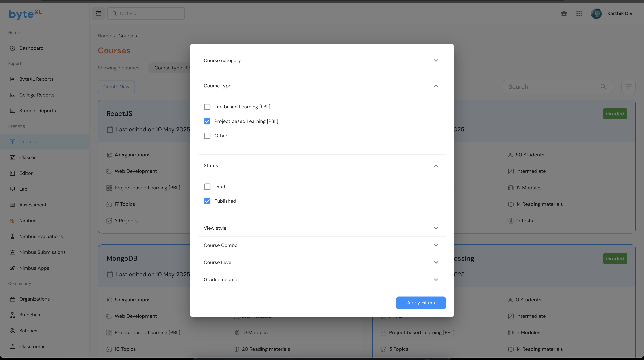Open Nimbus Apps rocket icon
644x360 pixels.
pyautogui.click(x=12, y=268)
